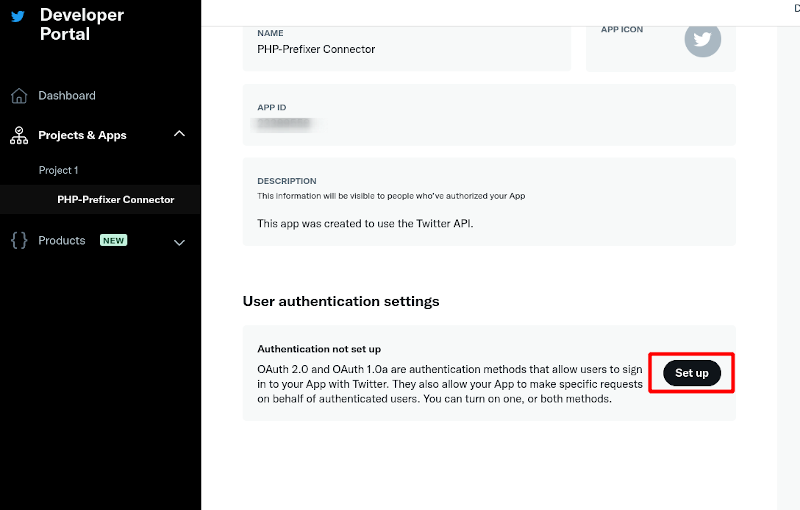Screen dimensions: 800x510
Task: Click the APP ID label
Action: (271, 108)
